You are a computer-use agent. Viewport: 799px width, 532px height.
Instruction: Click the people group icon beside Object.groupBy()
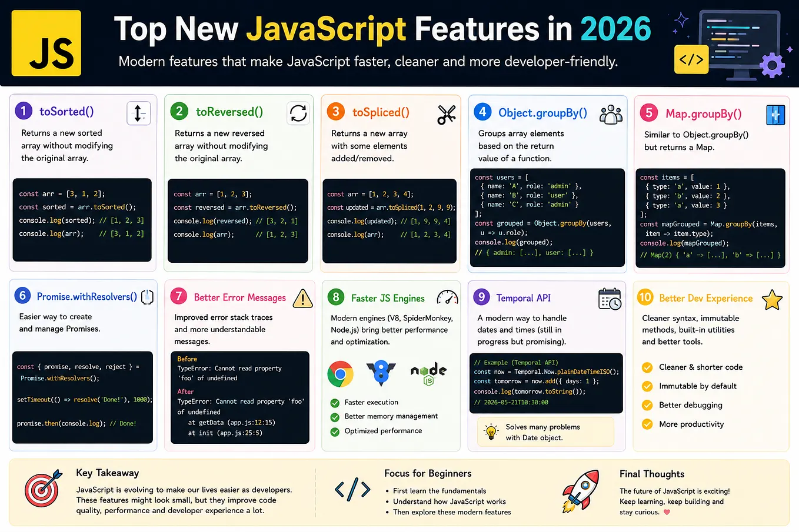coord(611,114)
